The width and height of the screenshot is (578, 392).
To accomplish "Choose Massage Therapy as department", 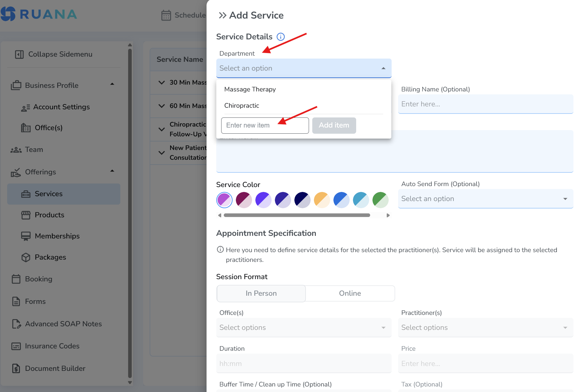I will point(250,89).
